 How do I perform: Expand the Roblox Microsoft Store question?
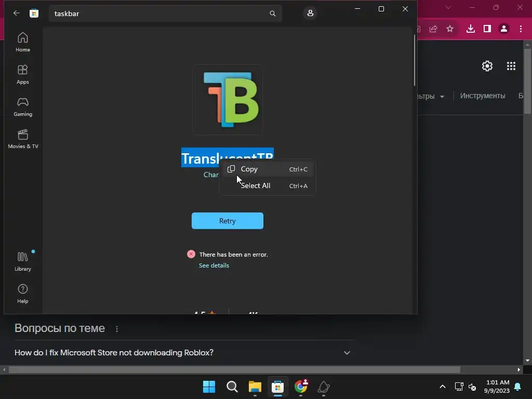coord(347,353)
